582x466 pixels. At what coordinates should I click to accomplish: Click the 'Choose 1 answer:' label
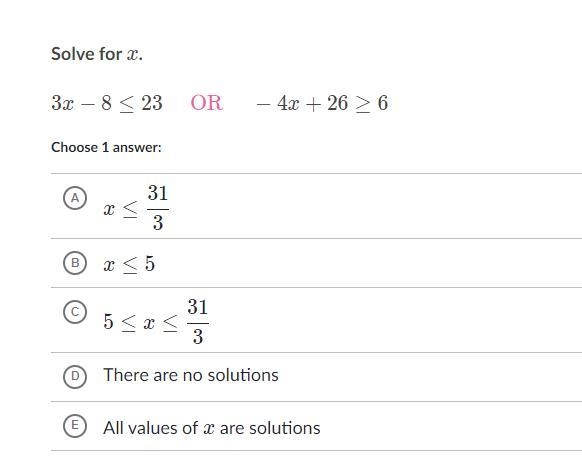[x=107, y=147]
